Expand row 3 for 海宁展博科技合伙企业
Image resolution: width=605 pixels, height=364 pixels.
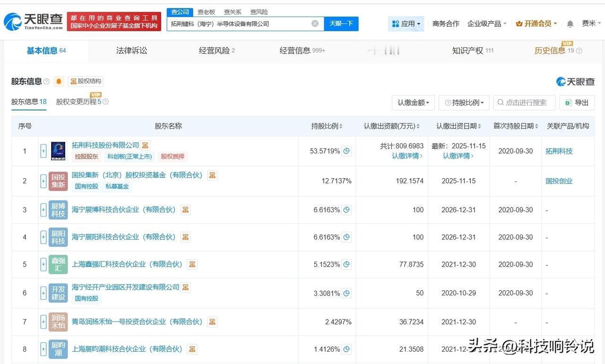(x=43, y=210)
